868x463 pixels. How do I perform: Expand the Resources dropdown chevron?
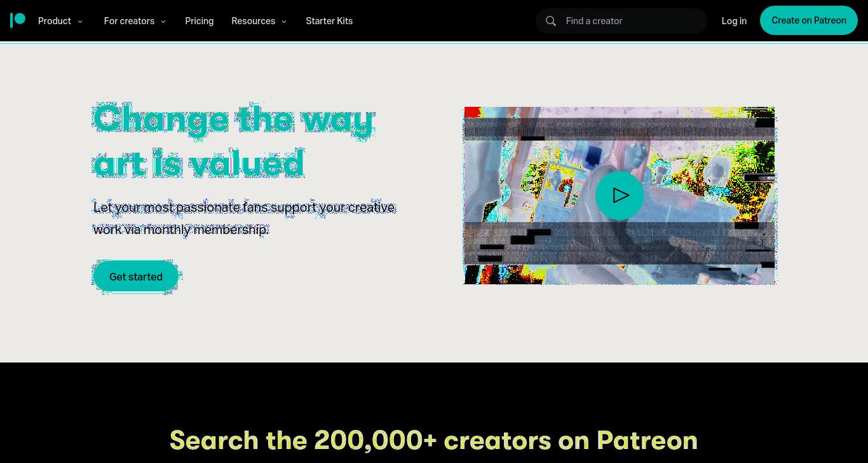[x=284, y=22]
